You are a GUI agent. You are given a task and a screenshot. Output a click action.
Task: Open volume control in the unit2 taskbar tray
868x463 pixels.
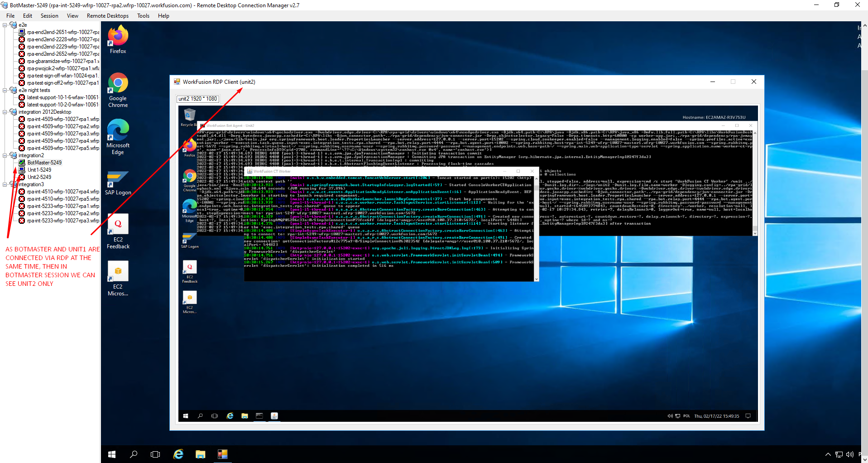click(670, 416)
